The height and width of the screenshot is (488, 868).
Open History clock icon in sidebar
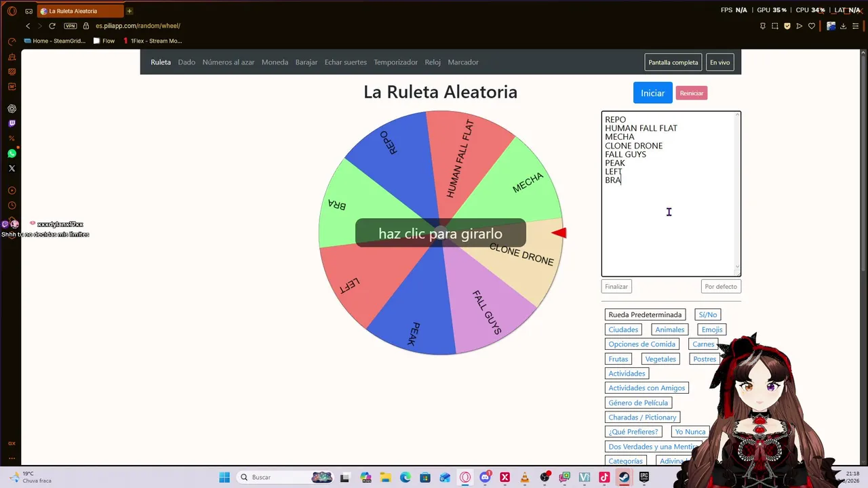12,205
